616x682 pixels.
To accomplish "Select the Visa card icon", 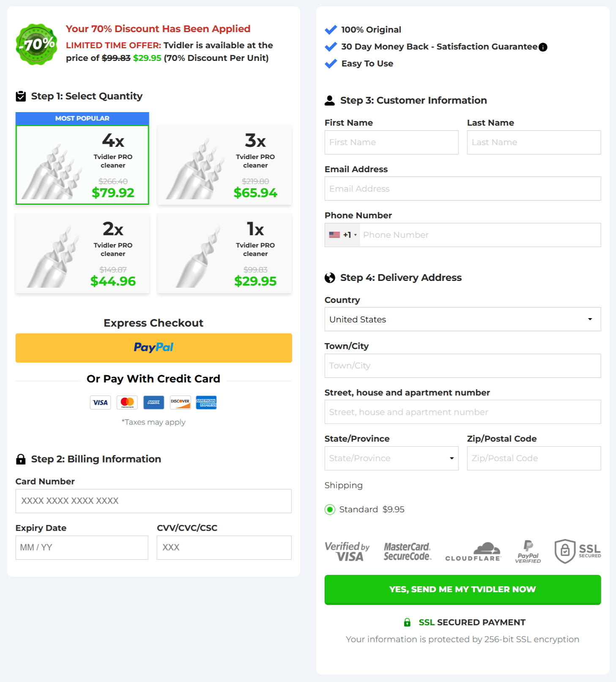I will click(x=100, y=402).
